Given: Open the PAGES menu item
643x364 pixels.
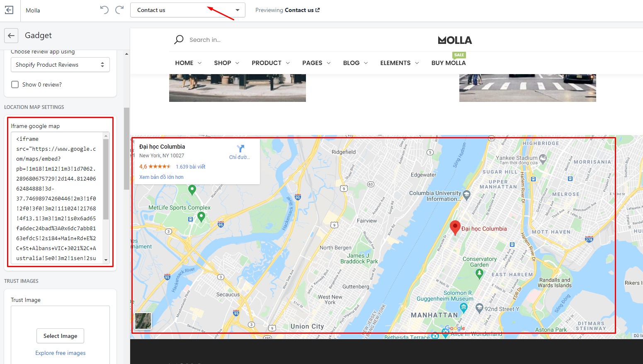Looking at the screenshot, I should 312,63.
